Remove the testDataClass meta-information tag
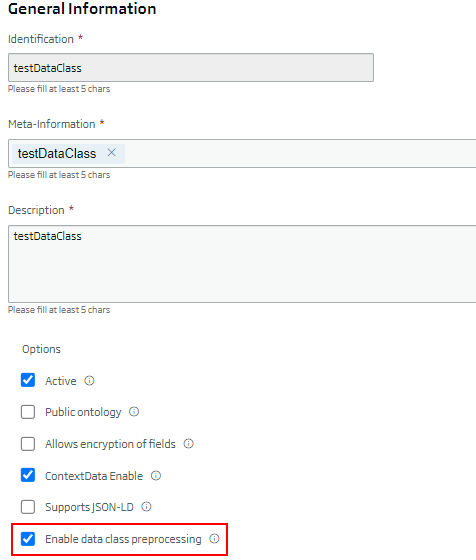The height and width of the screenshot is (560, 476). (x=112, y=153)
